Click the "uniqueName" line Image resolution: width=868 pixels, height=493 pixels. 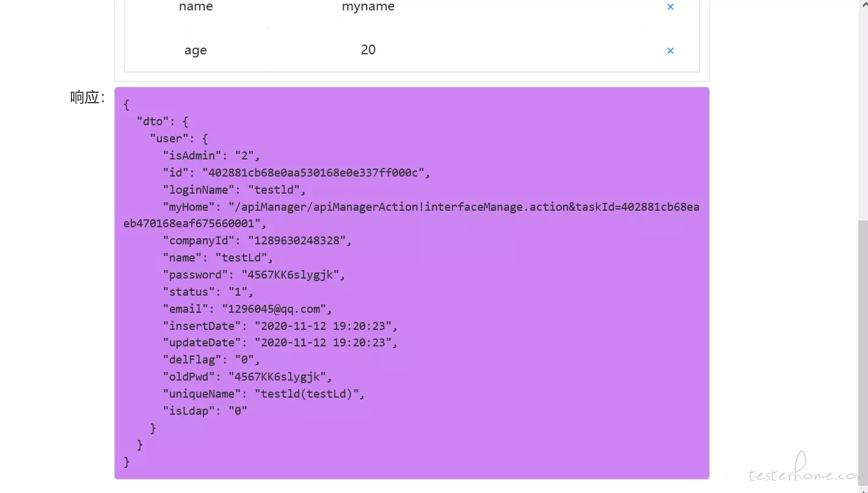coord(264,394)
